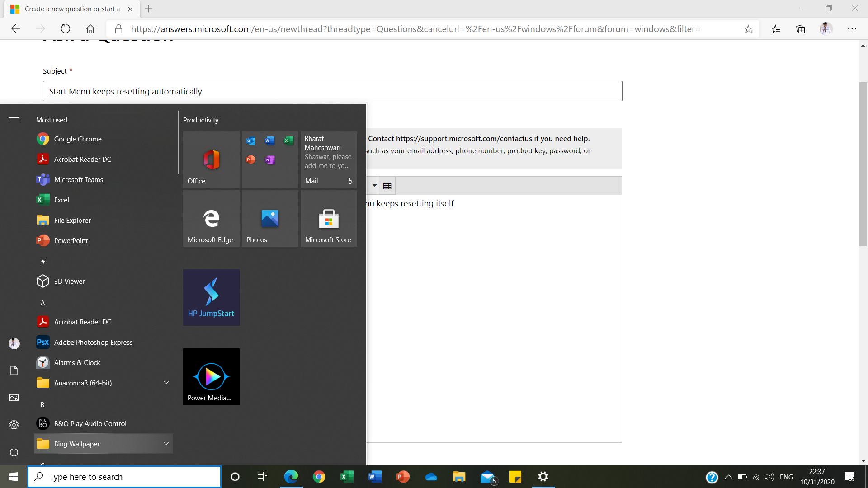Click the page vertical scrollbar thumb
The width and height of the screenshot is (868, 488).
[863, 164]
